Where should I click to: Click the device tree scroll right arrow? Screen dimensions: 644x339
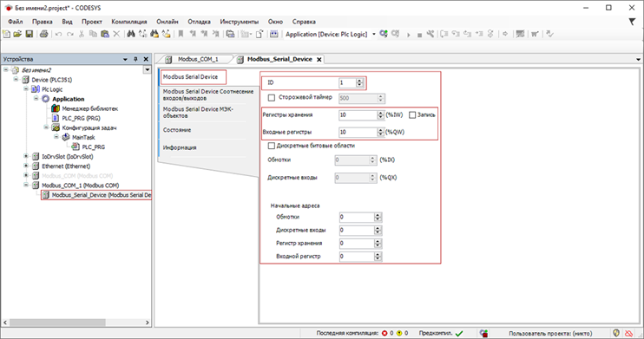[147, 323]
